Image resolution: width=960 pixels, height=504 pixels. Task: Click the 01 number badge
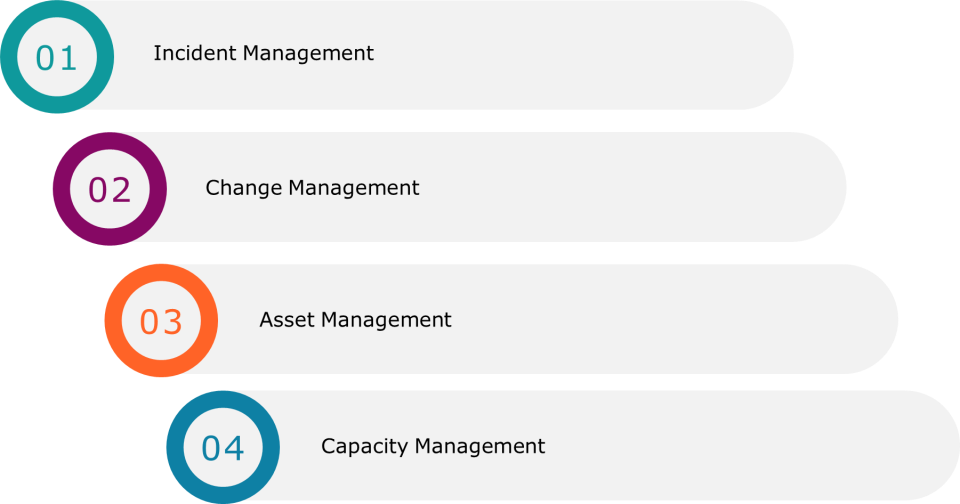(x=56, y=57)
